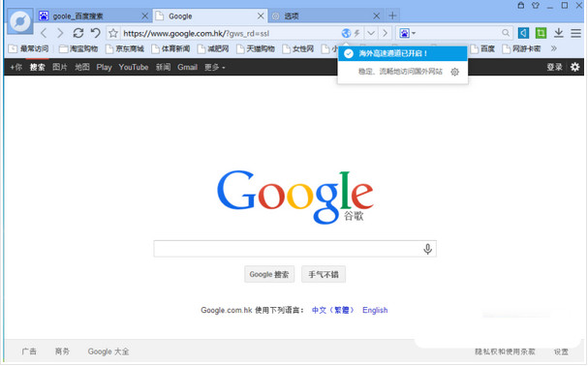Click the magnifier icon in the search box
The height and width of the screenshot is (366, 588).
(x=506, y=33)
